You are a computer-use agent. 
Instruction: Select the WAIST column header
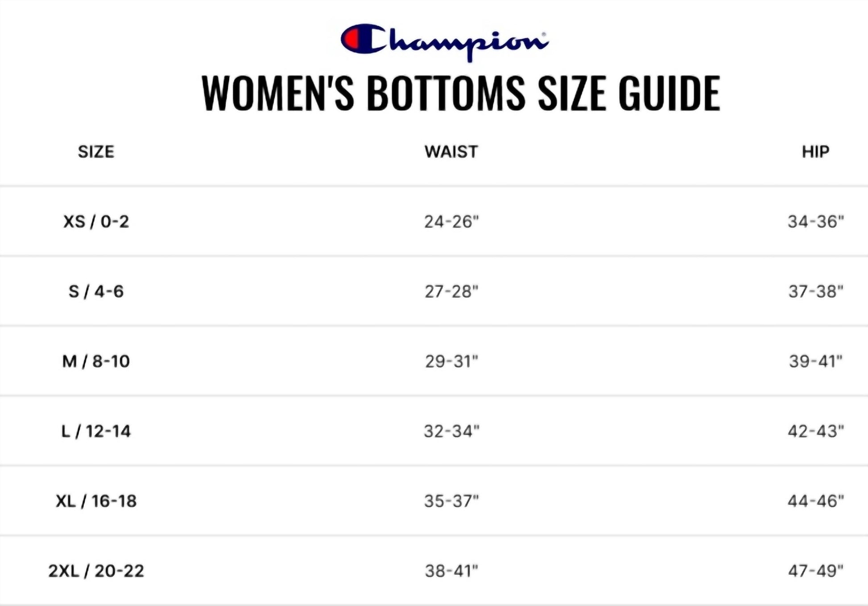[451, 152]
